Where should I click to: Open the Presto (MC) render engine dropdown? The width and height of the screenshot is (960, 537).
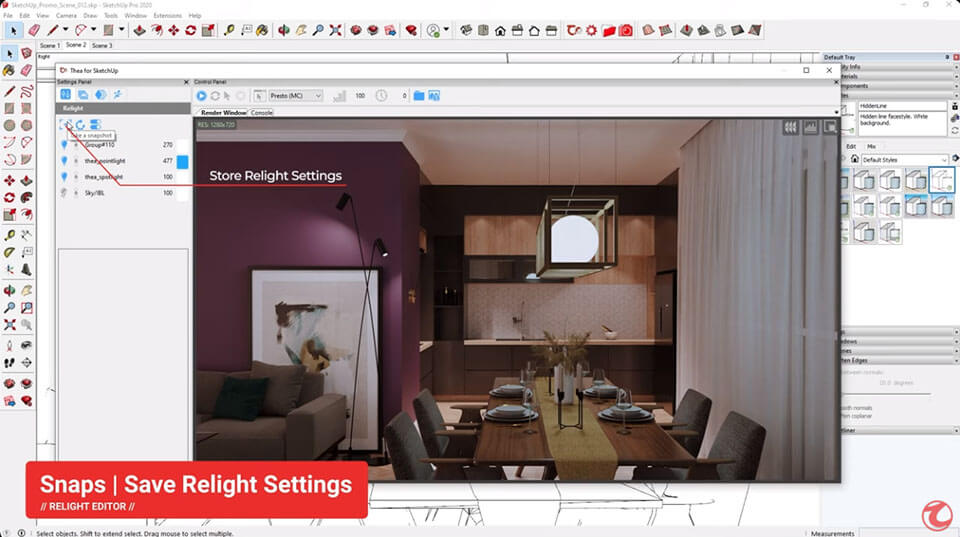coord(296,96)
